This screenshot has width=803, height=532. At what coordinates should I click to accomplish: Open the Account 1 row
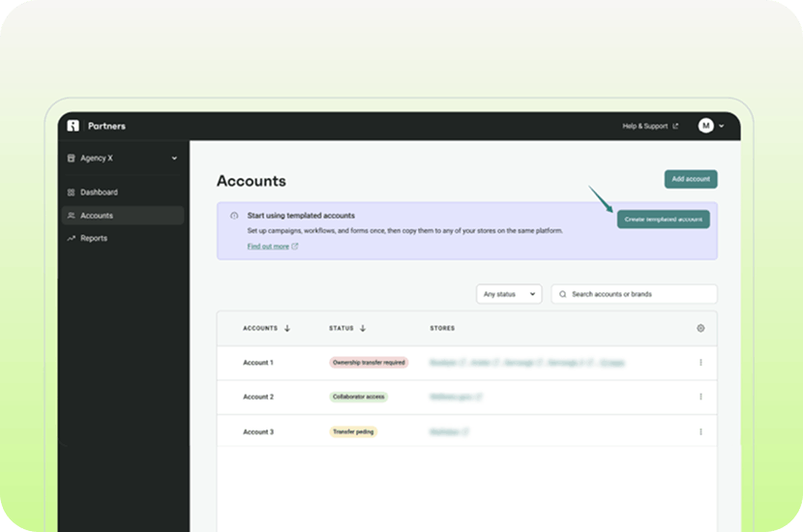(258, 363)
